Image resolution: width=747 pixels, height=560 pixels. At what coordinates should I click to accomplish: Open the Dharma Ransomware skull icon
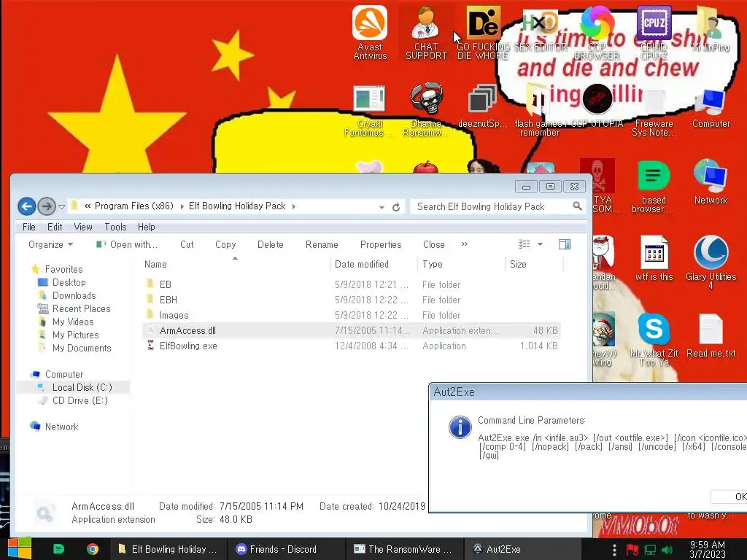coord(426,109)
